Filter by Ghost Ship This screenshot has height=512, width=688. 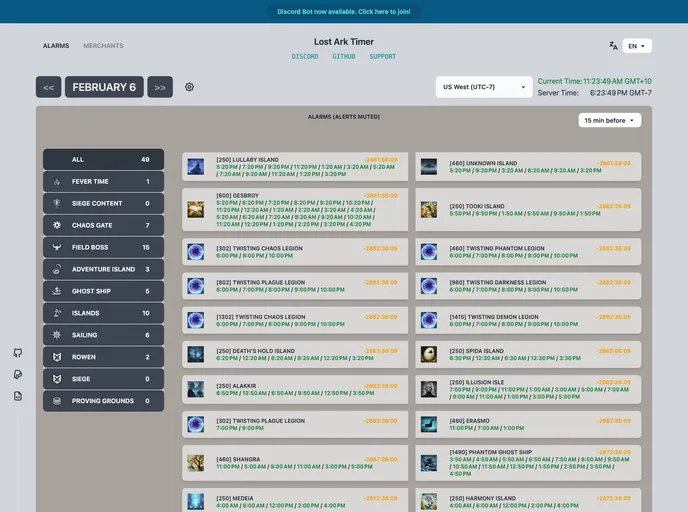click(x=104, y=291)
